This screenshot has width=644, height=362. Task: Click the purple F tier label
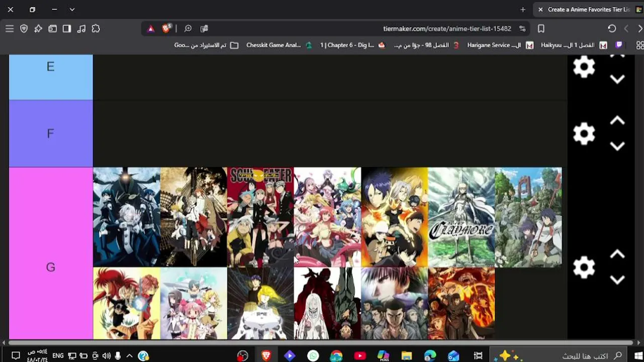(51, 134)
